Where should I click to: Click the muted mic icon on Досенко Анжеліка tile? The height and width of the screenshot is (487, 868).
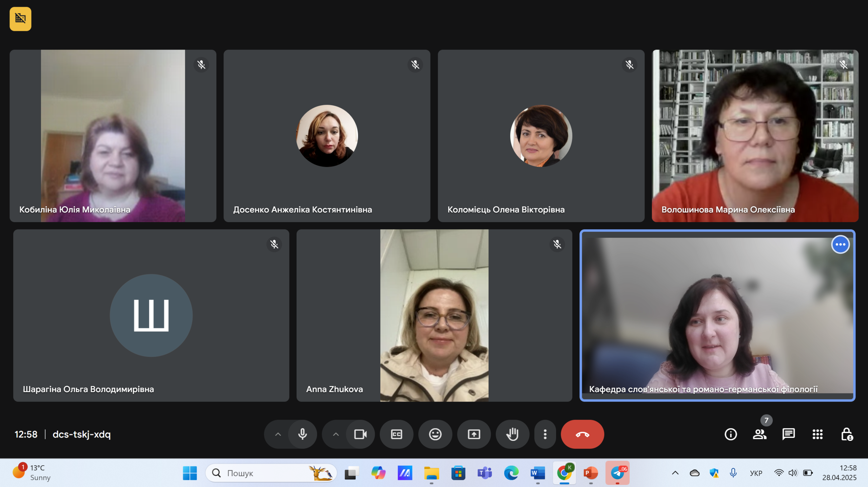(415, 64)
